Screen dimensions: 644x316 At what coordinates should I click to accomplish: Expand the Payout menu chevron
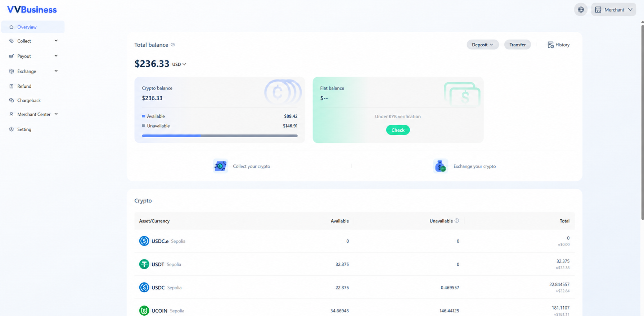click(56, 56)
